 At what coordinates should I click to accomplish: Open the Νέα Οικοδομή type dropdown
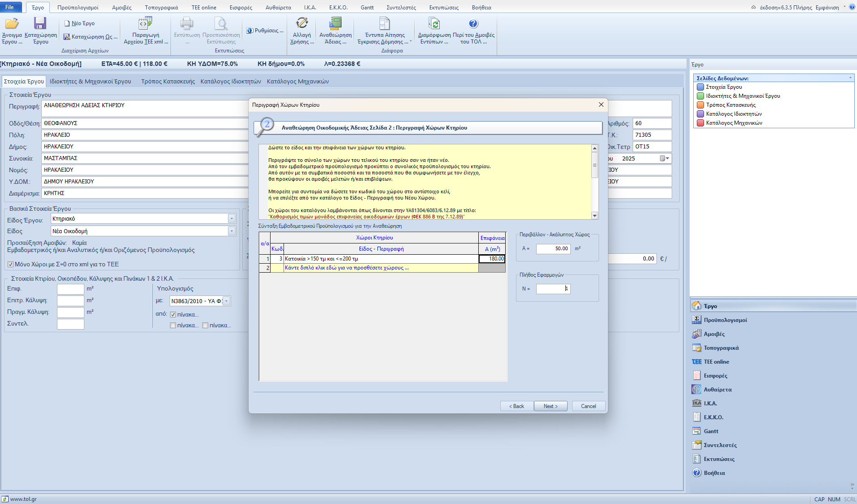click(x=232, y=231)
